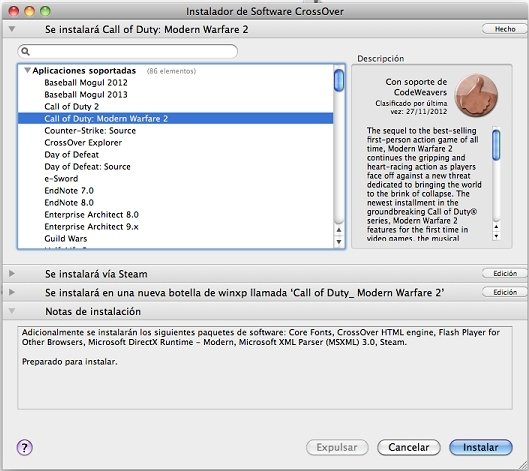Click the Cancelar button
The width and height of the screenshot is (529, 471).
tap(409, 447)
